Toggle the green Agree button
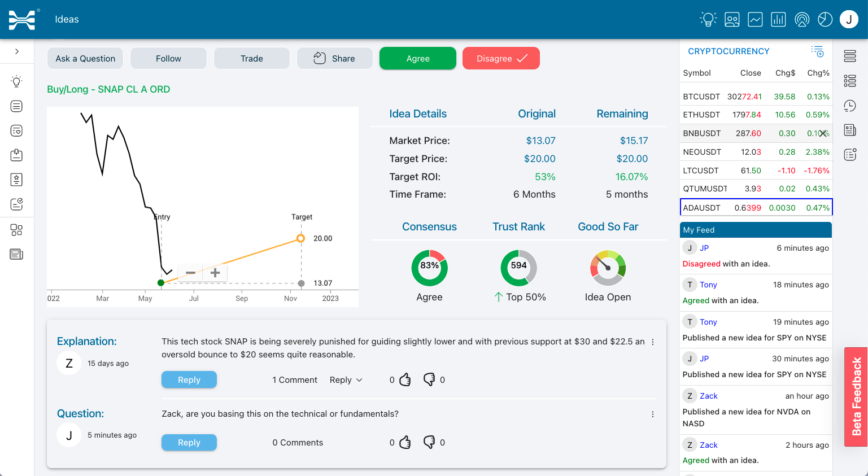 418,58
